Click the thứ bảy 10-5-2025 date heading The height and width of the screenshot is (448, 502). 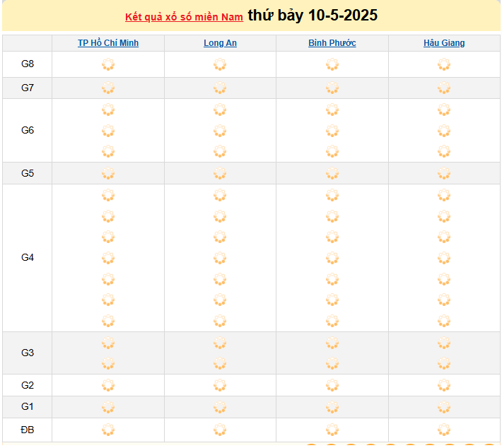pyautogui.click(x=313, y=16)
